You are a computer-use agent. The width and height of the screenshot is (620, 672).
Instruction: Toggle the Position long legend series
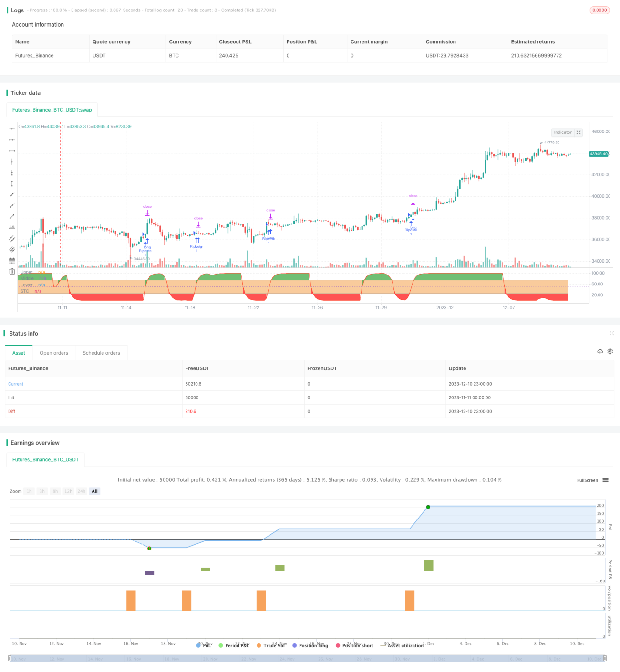tap(310, 645)
